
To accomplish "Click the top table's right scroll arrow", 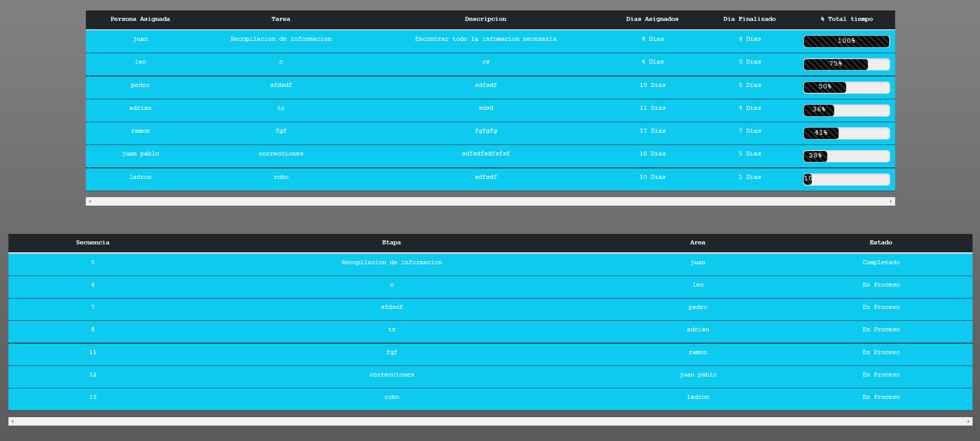I will pos(891,202).
